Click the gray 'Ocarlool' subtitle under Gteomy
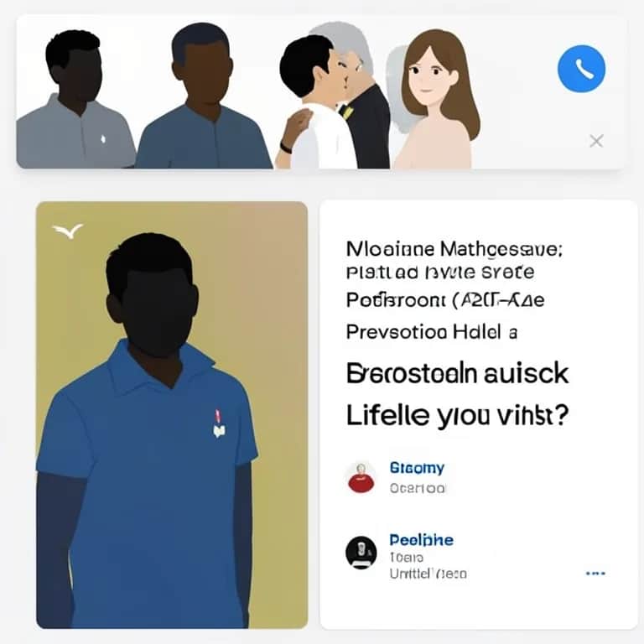Screen dimensions: 644x644 pyautogui.click(x=418, y=488)
